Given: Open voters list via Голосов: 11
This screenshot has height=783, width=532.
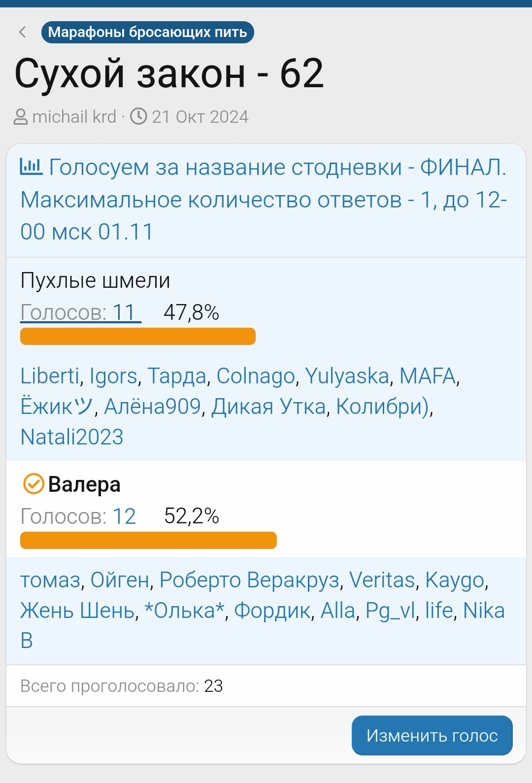Looking at the screenshot, I should click(80, 312).
